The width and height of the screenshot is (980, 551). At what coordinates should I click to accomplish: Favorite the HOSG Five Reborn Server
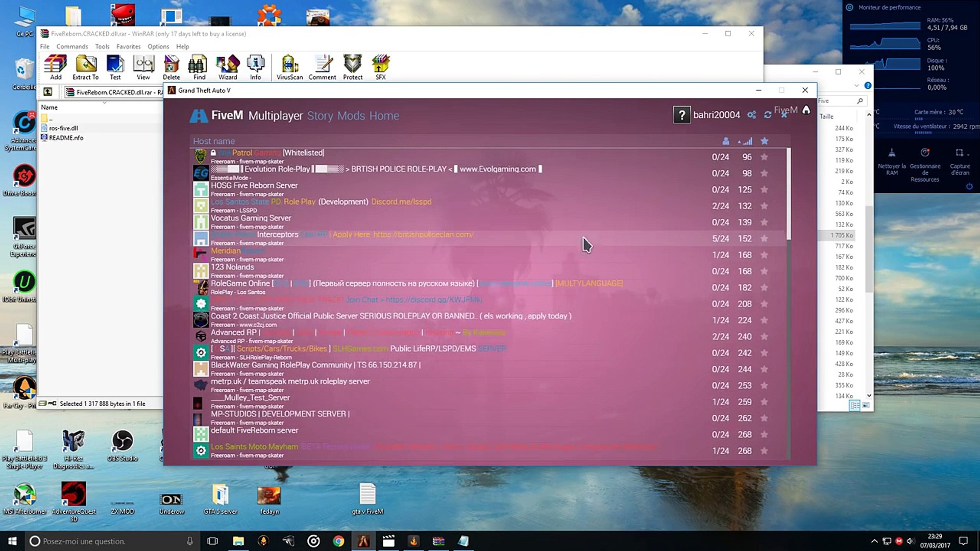coord(764,189)
